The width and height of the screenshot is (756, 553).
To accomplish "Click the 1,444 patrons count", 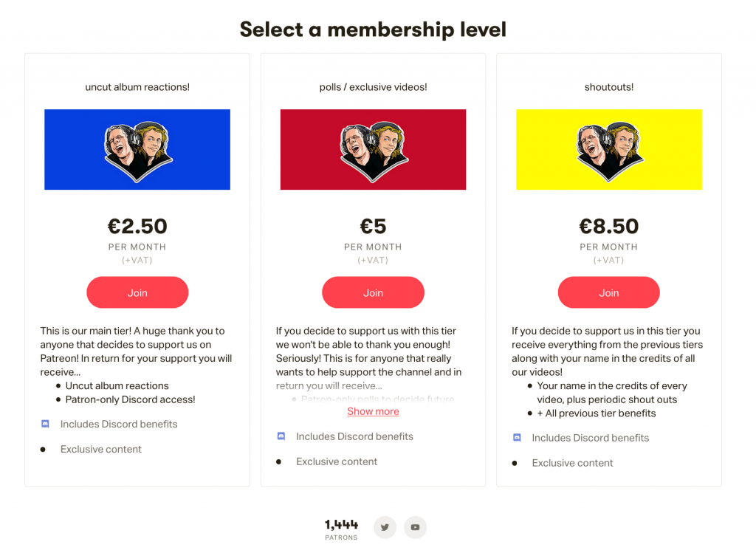I will point(341,525).
